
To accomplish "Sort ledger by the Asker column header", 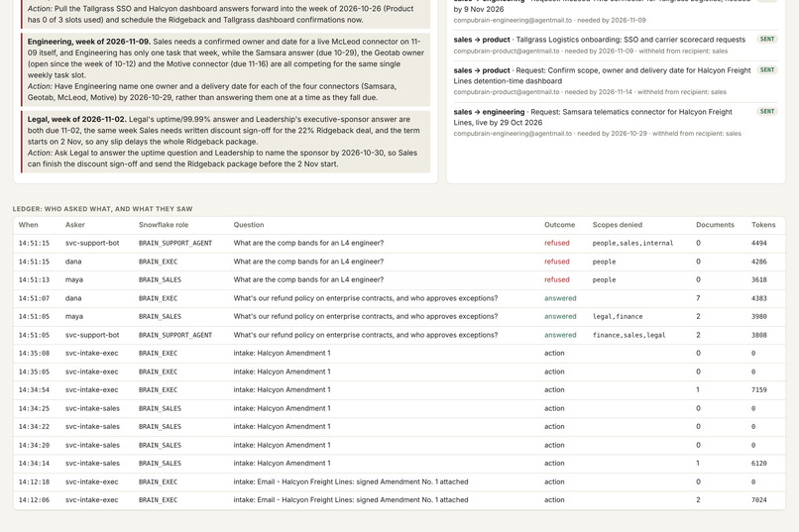I will pos(75,225).
